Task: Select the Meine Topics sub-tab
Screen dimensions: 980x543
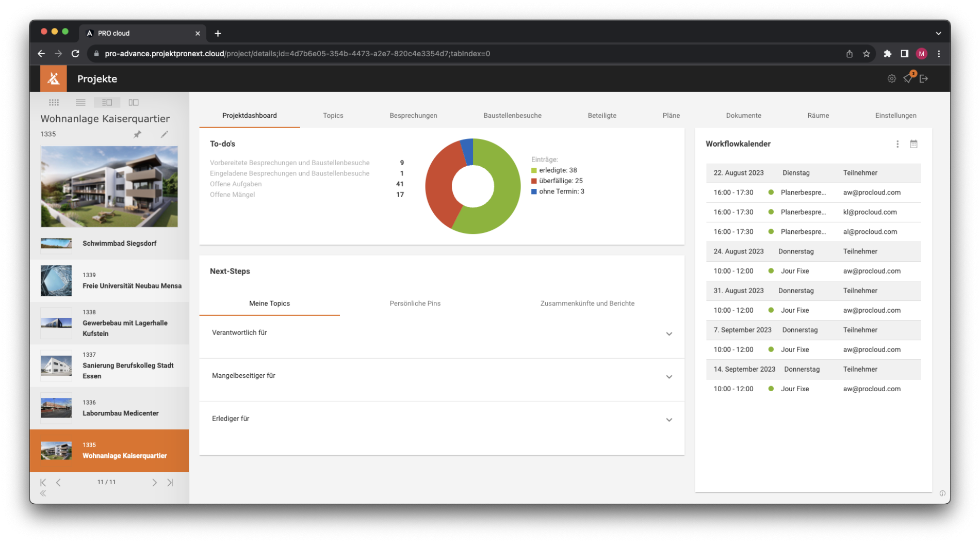Action: pos(269,304)
